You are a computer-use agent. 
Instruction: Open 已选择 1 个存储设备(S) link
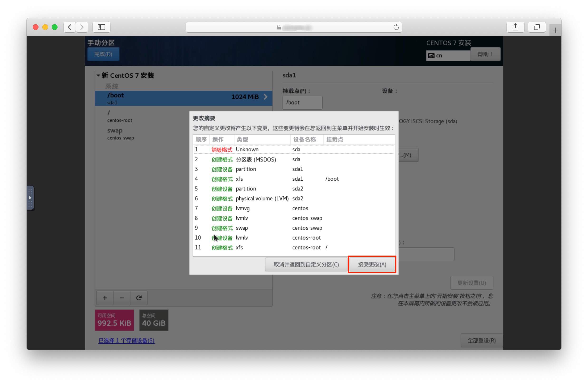(126, 341)
